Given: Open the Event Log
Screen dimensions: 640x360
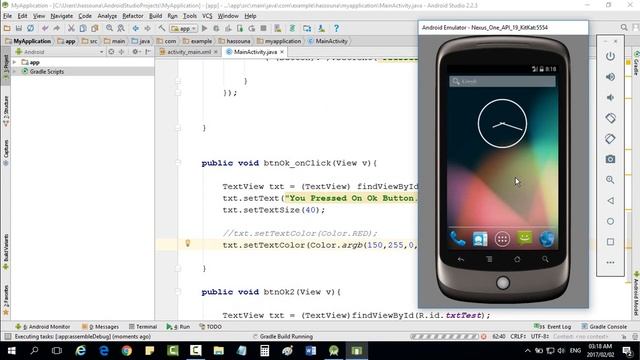Looking at the screenshot, I should pyautogui.click(x=552, y=327).
